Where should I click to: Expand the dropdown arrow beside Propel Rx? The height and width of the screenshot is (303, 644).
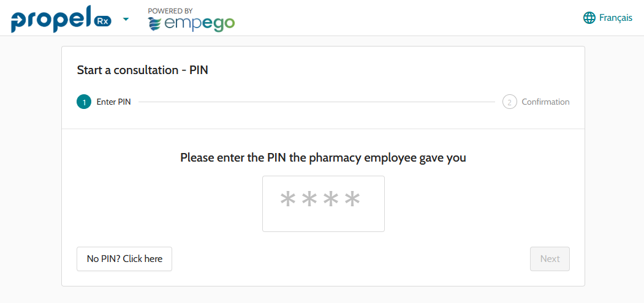[x=126, y=19]
